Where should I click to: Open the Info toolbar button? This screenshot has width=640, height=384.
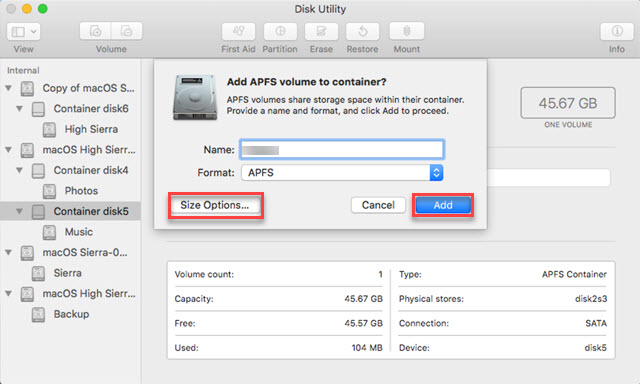617,31
